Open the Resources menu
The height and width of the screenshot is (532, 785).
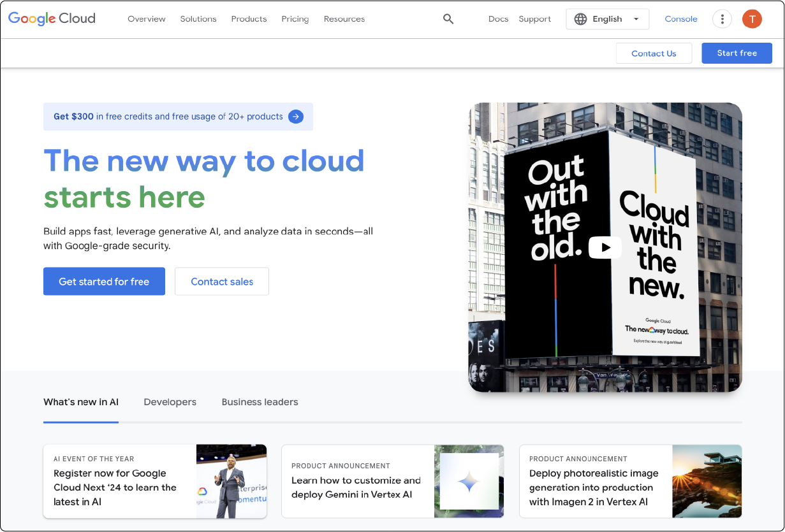(344, 19)
